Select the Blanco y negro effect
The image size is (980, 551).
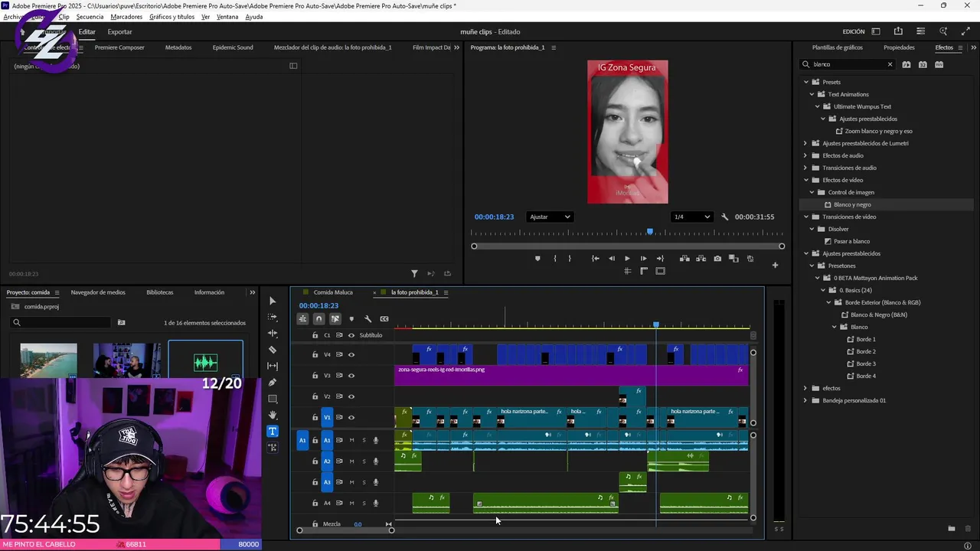[x=851, y=204]
